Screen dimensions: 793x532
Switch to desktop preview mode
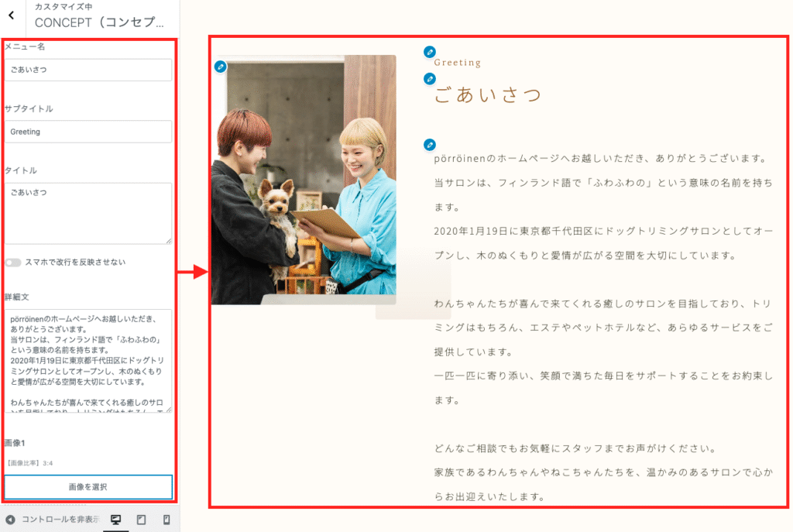(116, 519)
